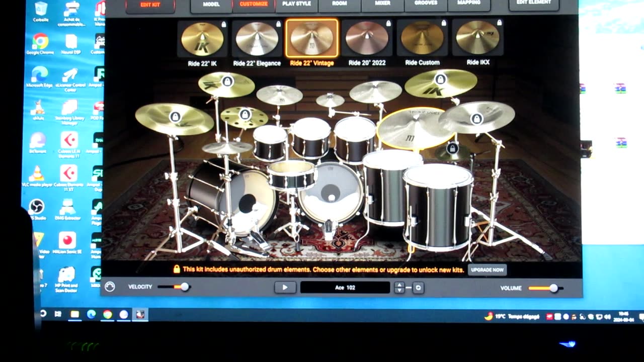Open eLicenser Control Center desktop icon
Screen dimensions: 644x362
click(x=69, y=78)
